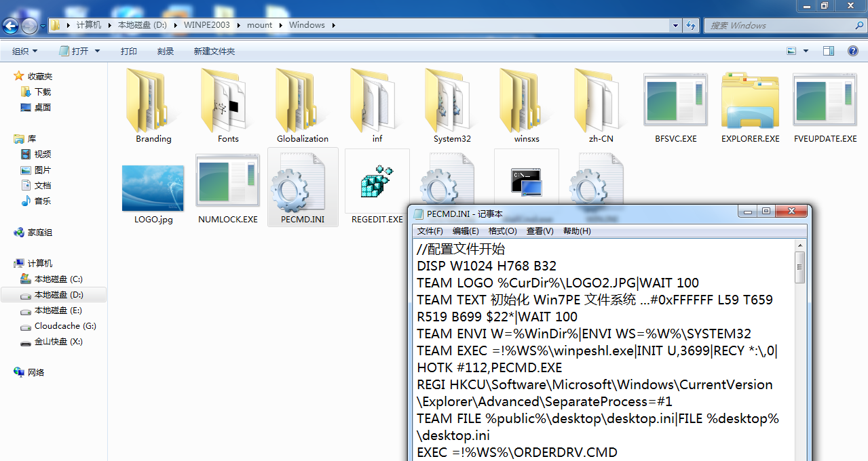
Task: Select 库 in the navigation pane
Action: [31, 138]
